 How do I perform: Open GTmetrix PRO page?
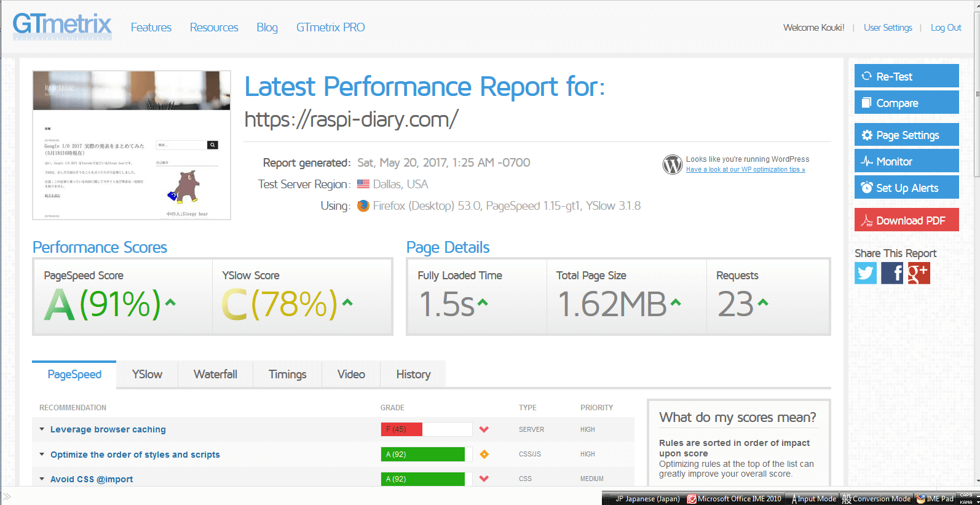tap(330, 28)
